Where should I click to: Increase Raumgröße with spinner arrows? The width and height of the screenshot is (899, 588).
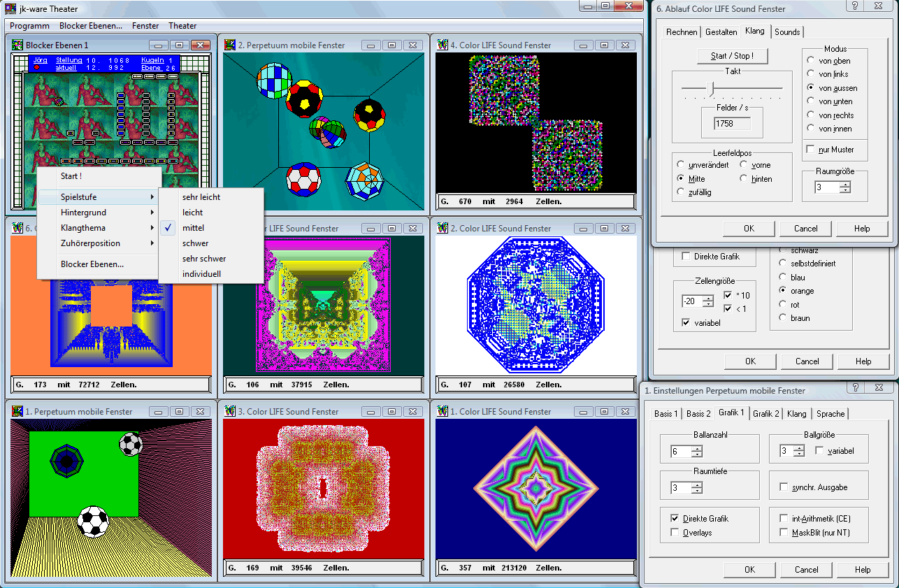(x=845, y=185)
